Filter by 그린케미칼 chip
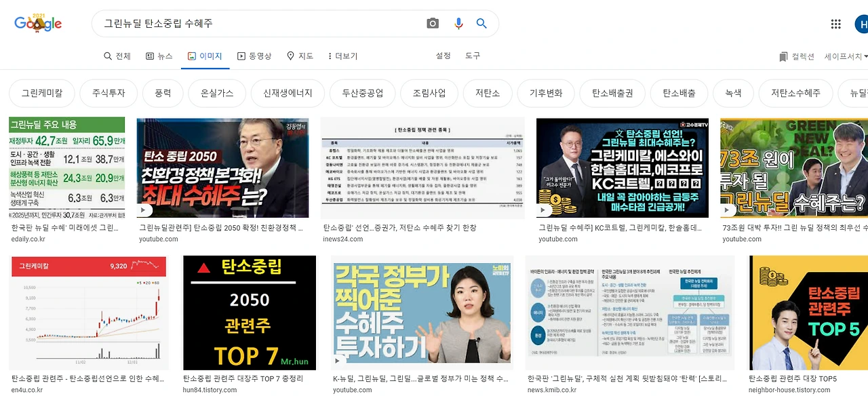Image resolution: width=868 pixels, height=396 pixels. coord(41,93)
